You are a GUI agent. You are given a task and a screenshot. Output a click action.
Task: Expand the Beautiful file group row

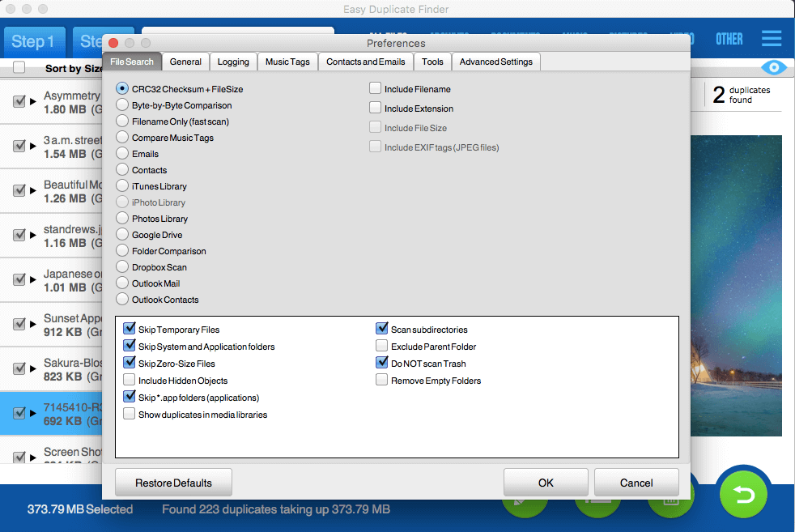click(33, 190)
